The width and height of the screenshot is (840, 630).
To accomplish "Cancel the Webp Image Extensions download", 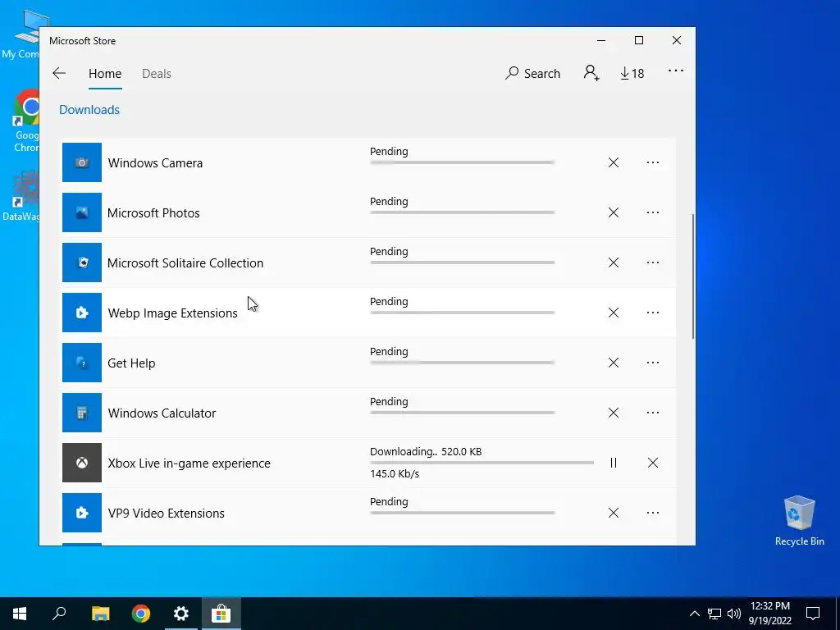I will [x=614, y=313].
